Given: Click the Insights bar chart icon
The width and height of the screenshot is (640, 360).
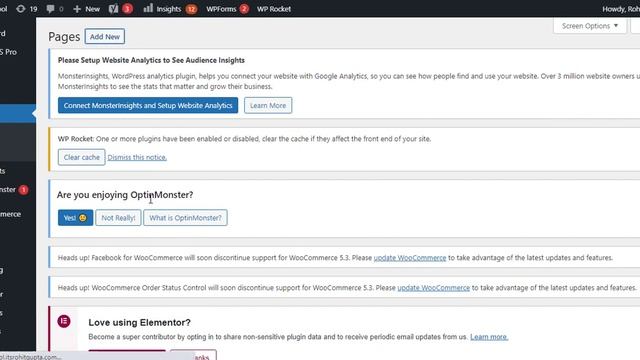Looking at the screenshot, I should 148,9.
